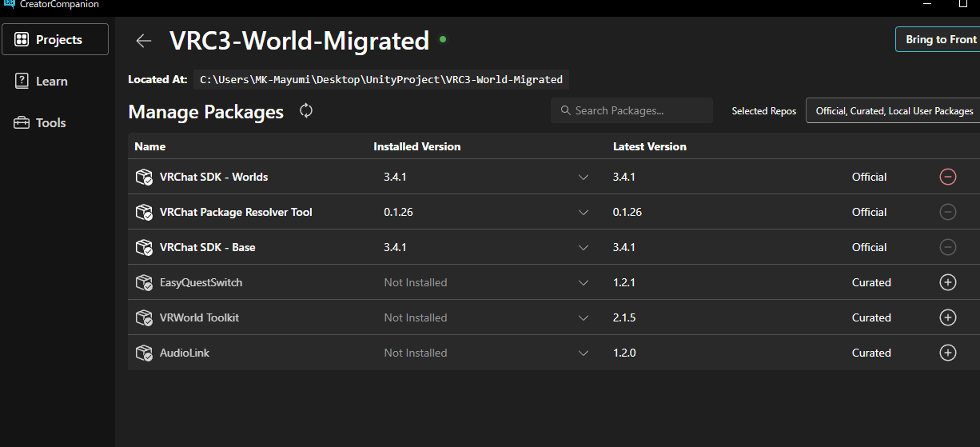The width and height of the screenshot is (980, 447).
Task: Remove VRChat SDK - Worlds with minus icon
Action: (x=948, y=177)
